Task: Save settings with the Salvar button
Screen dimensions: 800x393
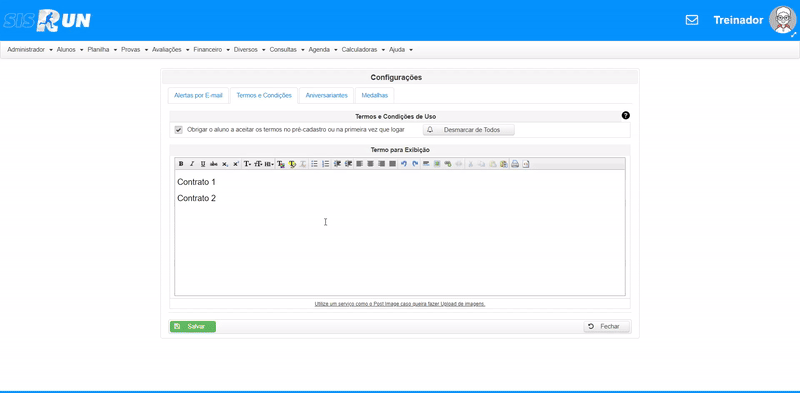Action: click(193, 327)
